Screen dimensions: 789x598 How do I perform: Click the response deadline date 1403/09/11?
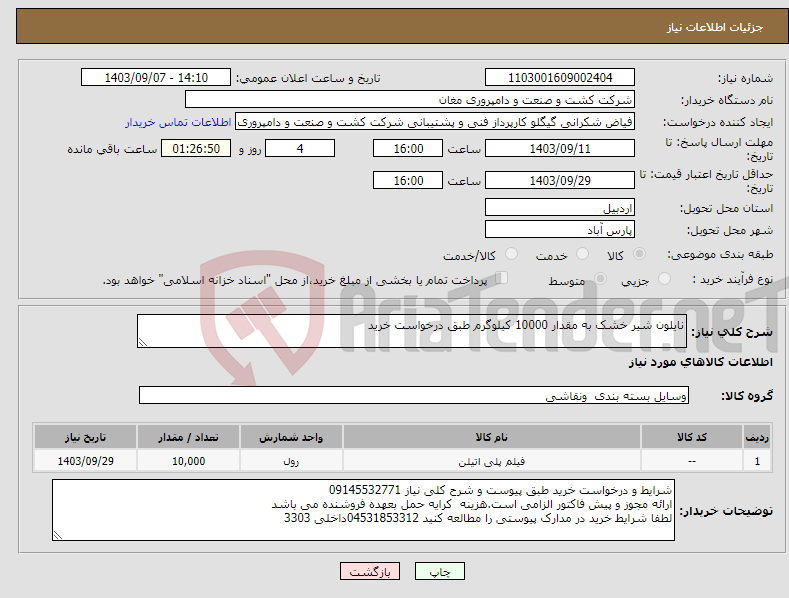[560, 148]
